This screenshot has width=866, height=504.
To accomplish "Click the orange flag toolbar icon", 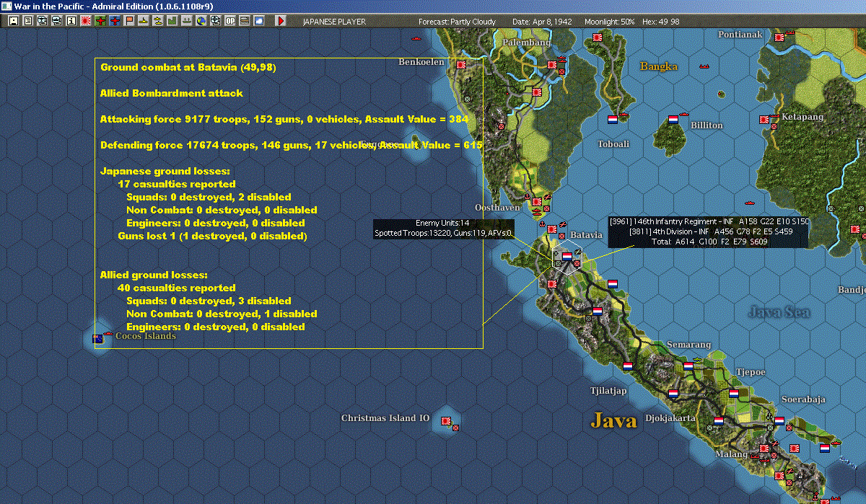I will click(129, 21).
